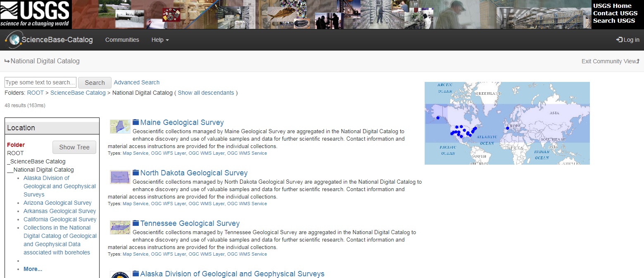The image size is (644, 278).
Task: Click the folder icon beside Maine Geological Survey
Action: 135,122
